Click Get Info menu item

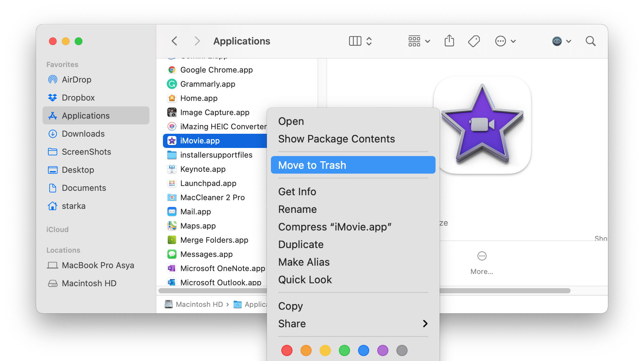[x=297, y=191]
